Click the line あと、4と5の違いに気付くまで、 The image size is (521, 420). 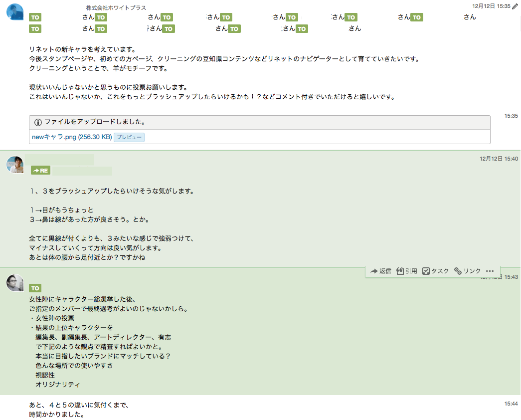79,405
